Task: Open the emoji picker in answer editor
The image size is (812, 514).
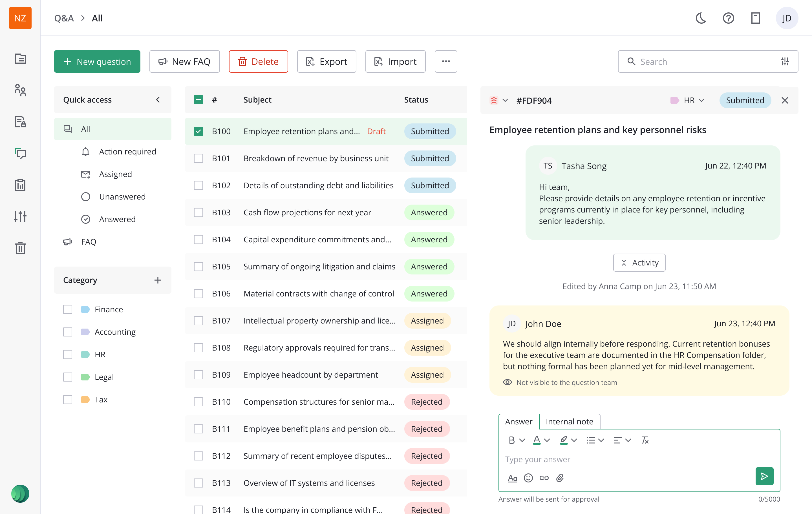Action: (x=528, y=478)
